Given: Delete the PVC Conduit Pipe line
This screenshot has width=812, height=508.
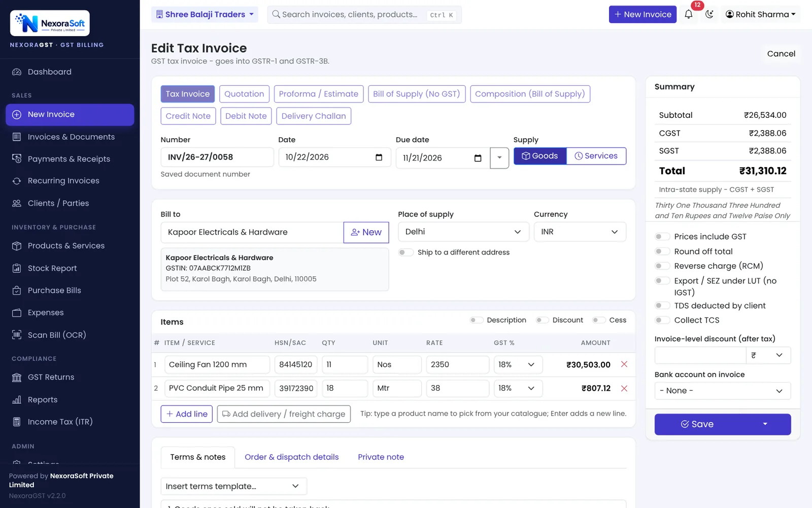Looking at the screenshot, I should (x=624, y=388).
